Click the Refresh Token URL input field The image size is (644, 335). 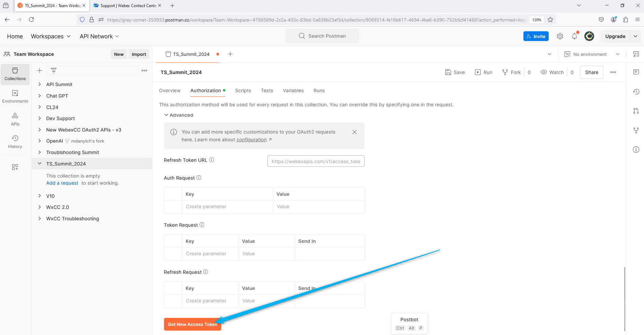pyautogui.click(x=316, y=161)
